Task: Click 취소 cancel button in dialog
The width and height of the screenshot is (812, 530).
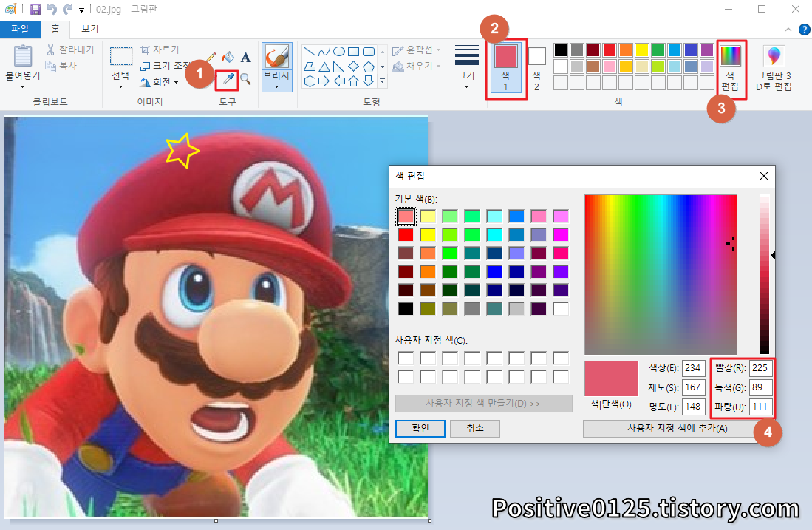Action: pyautogui.click(x=475, y=429)
